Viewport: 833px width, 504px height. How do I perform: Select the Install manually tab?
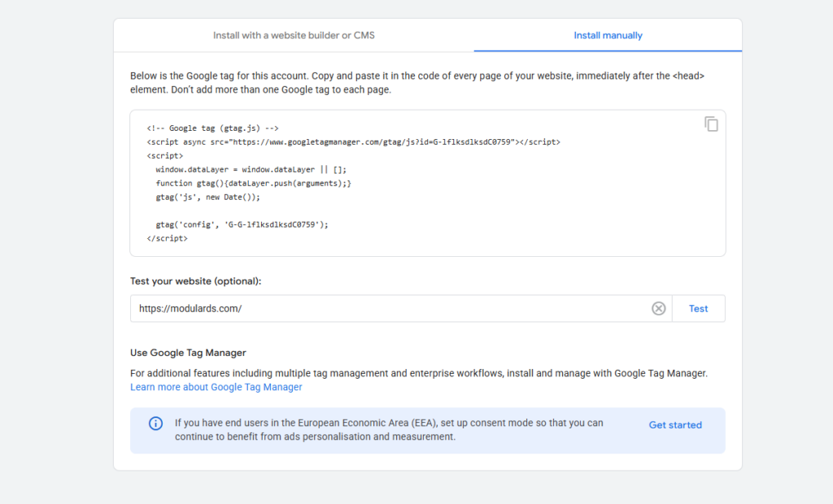[x=608, y=36]
